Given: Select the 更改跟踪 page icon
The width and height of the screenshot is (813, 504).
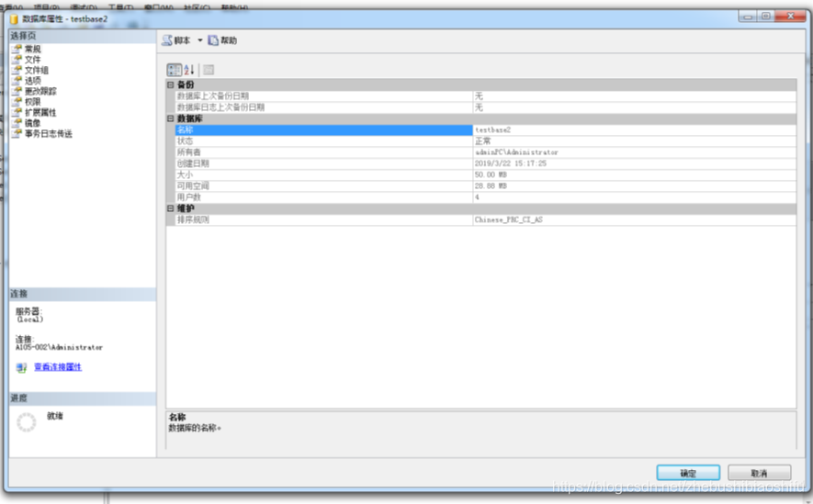Looking at the screenshot, I should click(x=17, y=91).
